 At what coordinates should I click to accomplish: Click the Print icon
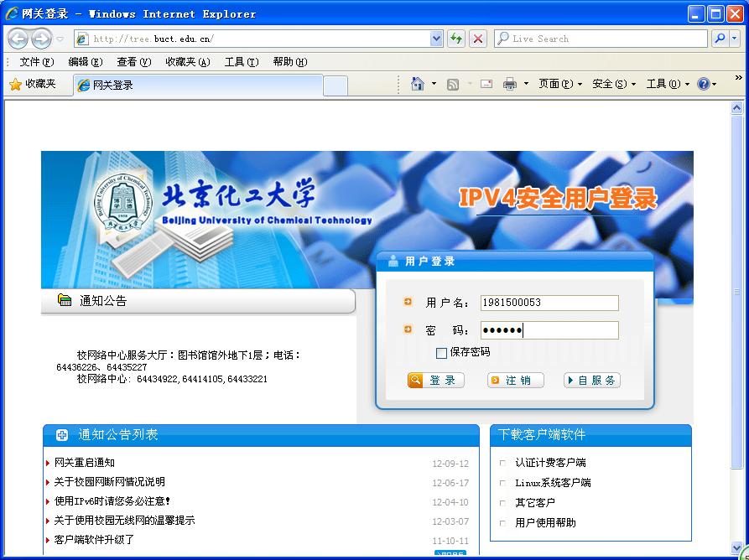(x=510, y=84)
